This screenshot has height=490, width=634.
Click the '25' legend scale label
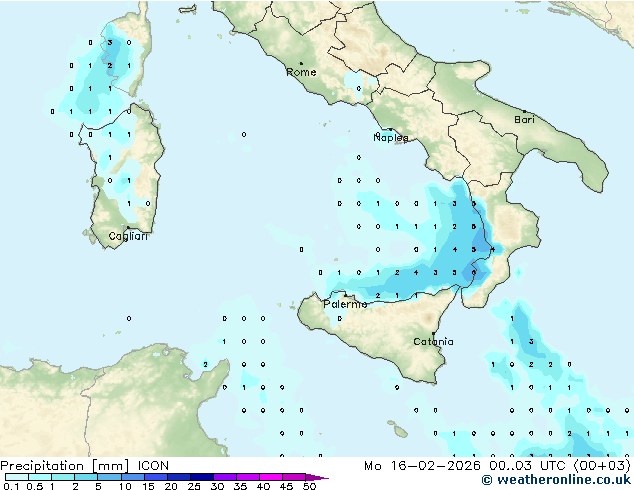(x=194, y=486)
